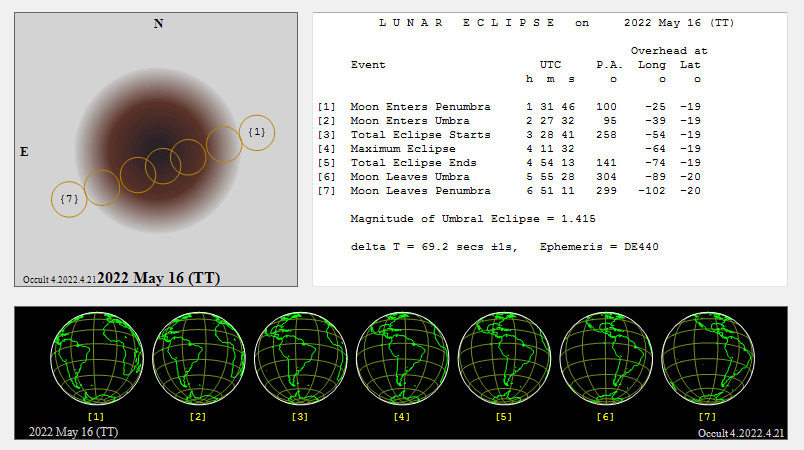
Task: Click the Earth globe labeled [2]
Action: click(198, 358)
